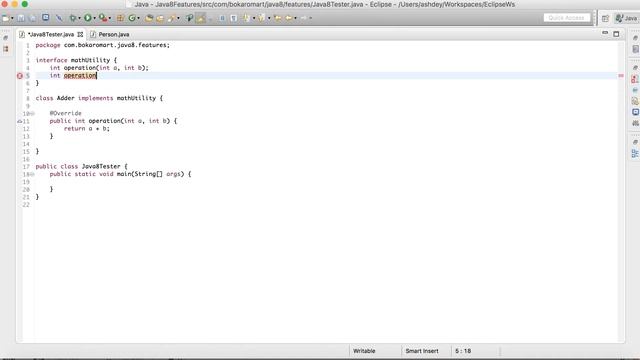Create a New Java Package via toolbar
The image size is (640, 360).
tap(120, 18)
